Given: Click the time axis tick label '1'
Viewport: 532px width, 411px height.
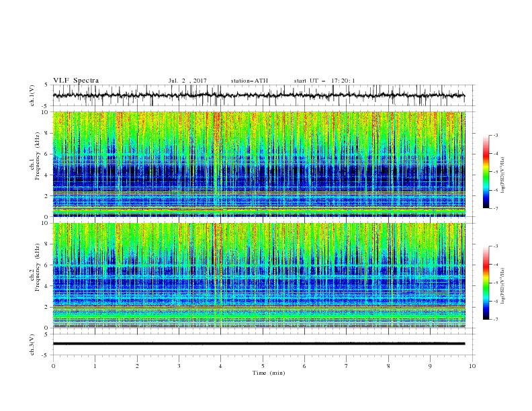Looking at the screenshot, I should point(95,366).
